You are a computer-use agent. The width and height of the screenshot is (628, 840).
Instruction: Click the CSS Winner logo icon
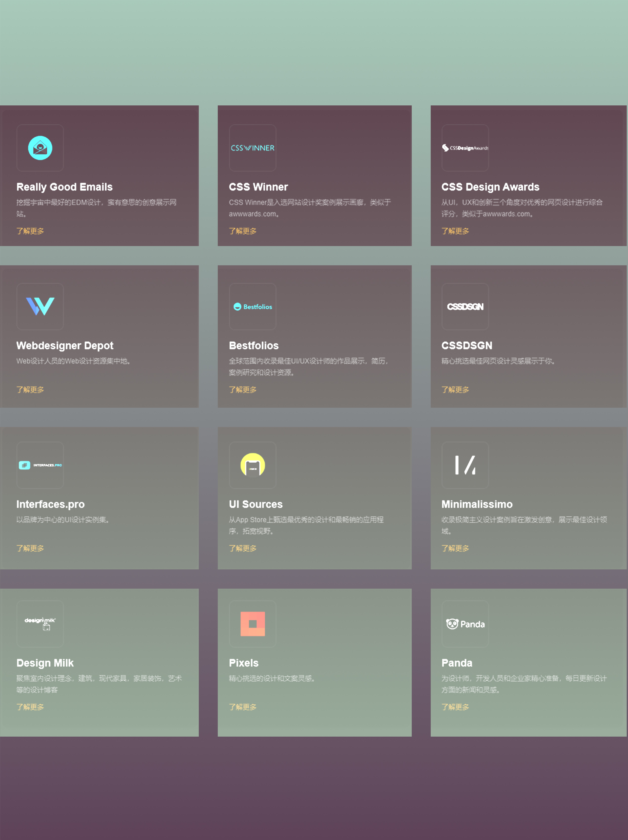(252, 148)
